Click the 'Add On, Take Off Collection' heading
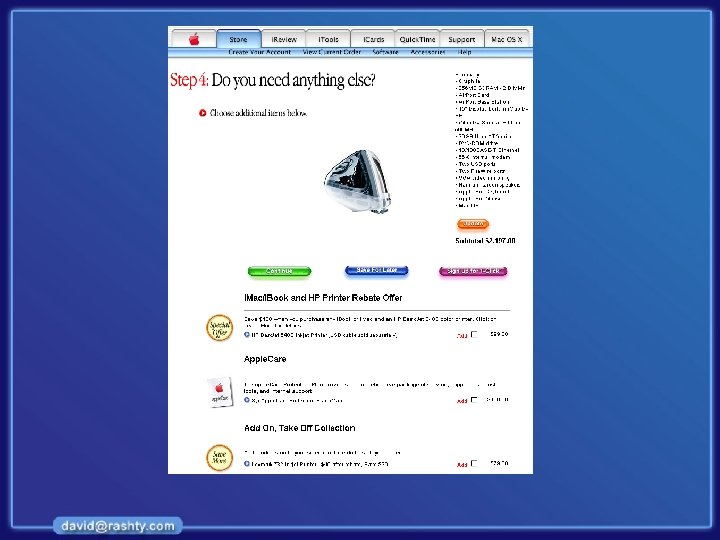This screenshot has width=720, height=540. click(x=299, y=428)
